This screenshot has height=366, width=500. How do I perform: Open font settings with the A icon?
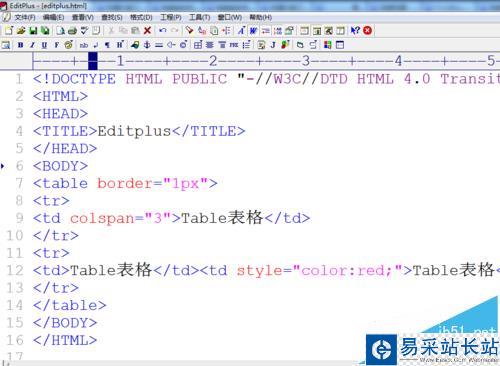pos(241,31)
